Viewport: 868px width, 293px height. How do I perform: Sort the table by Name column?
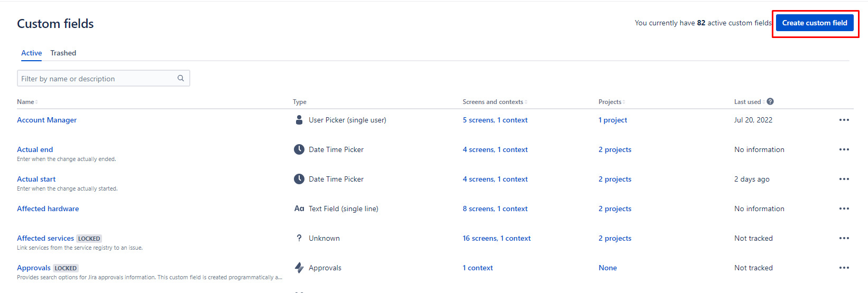(27, 102)
